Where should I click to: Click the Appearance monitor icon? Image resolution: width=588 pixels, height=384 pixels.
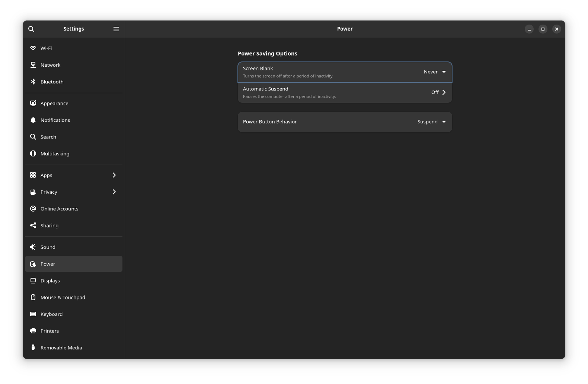point(33,103)
